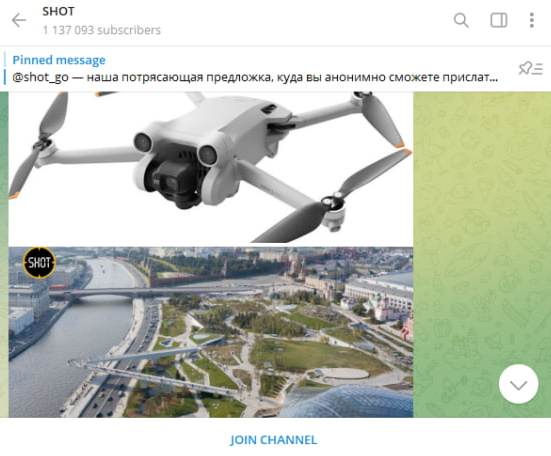Open search in the SHOT channel
This screenshot has height=456, width=551.
click(x=461, y=20)
